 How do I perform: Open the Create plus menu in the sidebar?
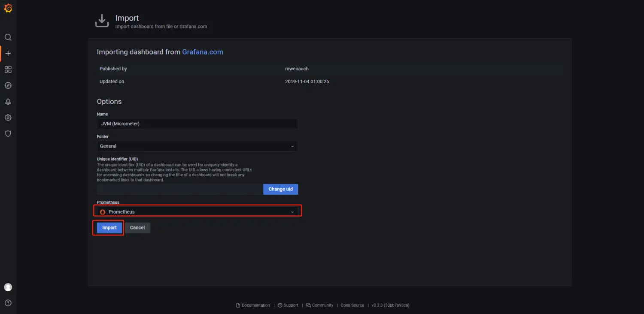pyautogui.click(x=8, y=53)
